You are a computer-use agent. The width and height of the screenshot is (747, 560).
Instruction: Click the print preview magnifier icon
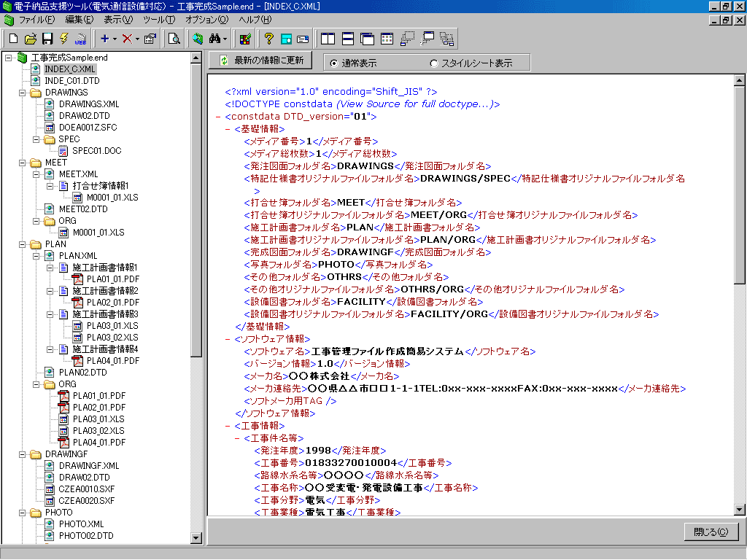tap(174, 39)
